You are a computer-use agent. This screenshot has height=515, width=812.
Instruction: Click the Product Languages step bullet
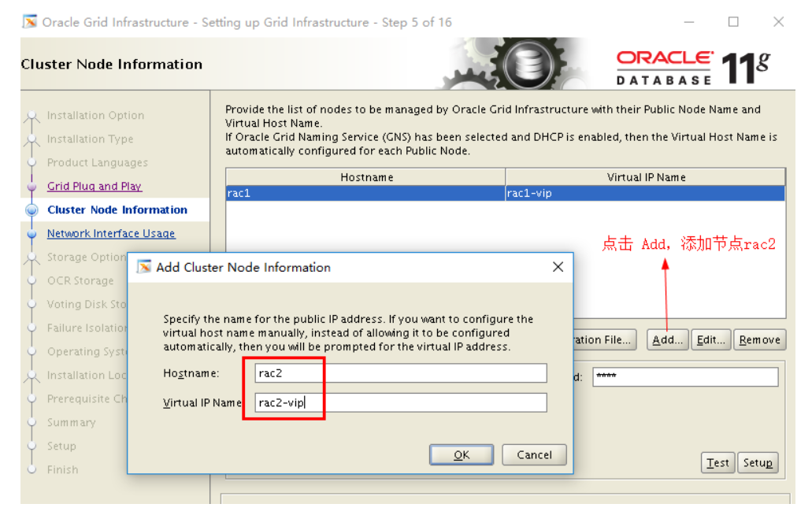point(32,162)
